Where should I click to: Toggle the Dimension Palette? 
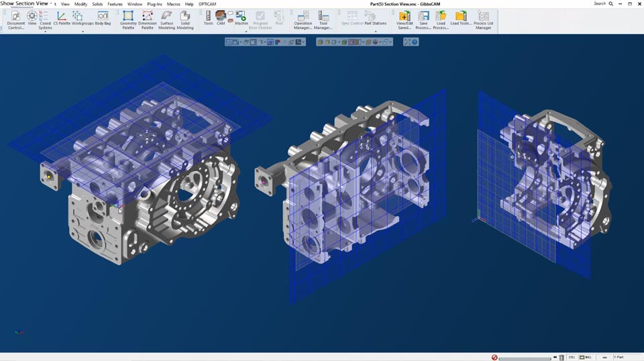click(x=148, y=19)
